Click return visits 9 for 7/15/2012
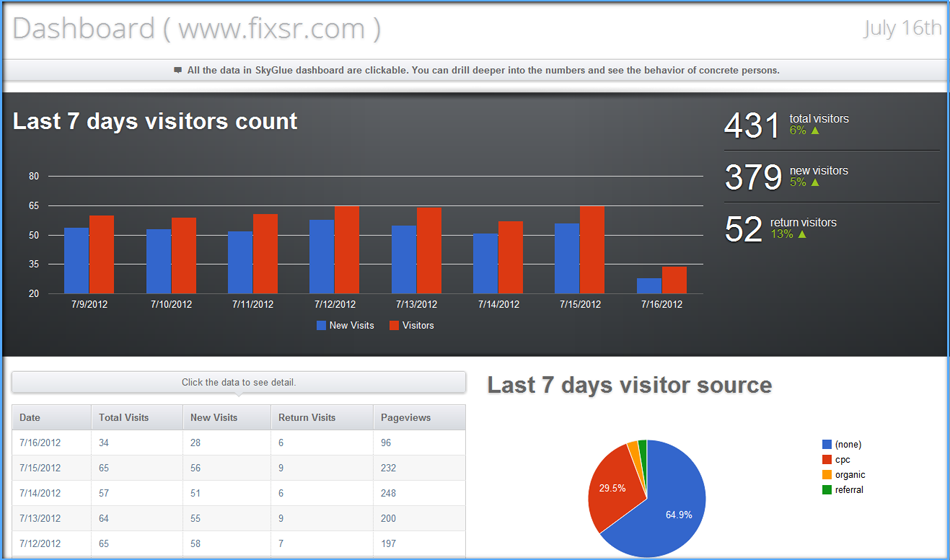950x560 pixels. click(281, 468)
